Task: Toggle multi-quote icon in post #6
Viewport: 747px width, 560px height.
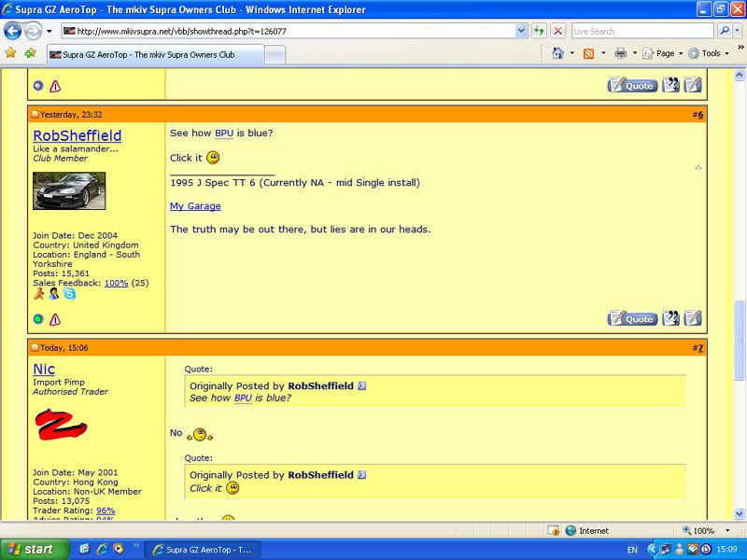Action: click(x=670, y=318)
